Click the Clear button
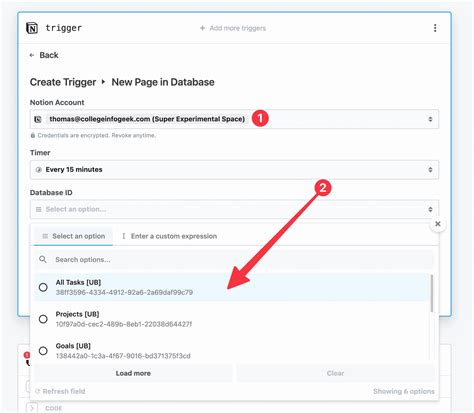This screenshot has width=474, height=413. 335,373
